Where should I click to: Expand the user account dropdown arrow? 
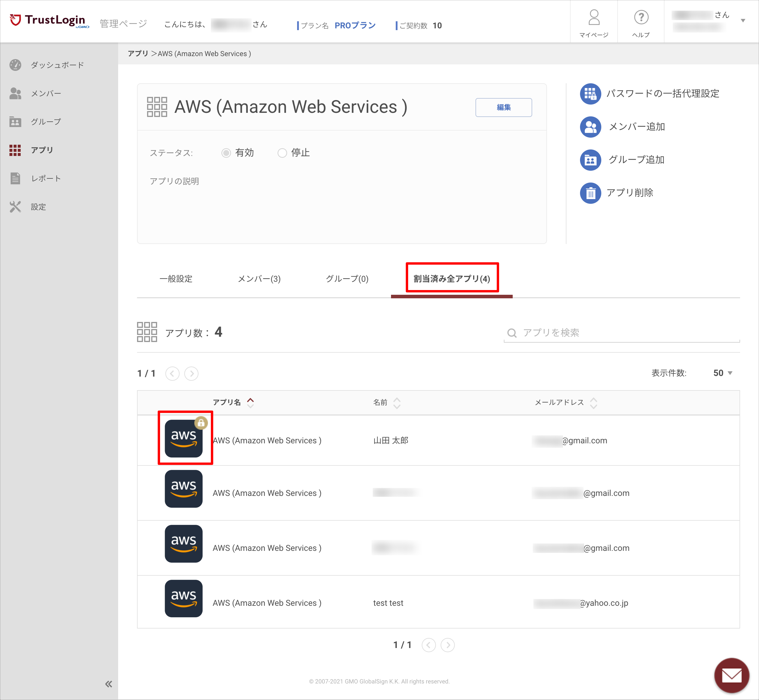tap(743, 21)
